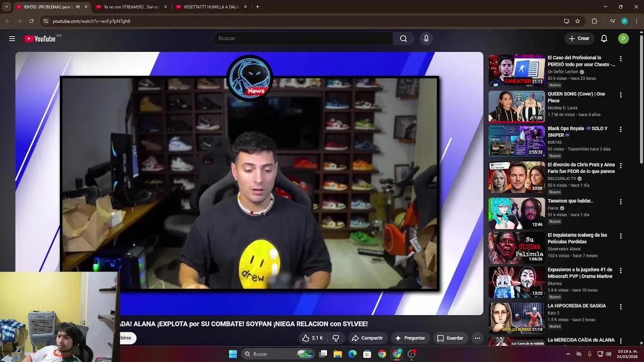The image size is (644, 362).
Task: Open El Caso del Profesional thumbnail
Action: (x=517, y=70)
